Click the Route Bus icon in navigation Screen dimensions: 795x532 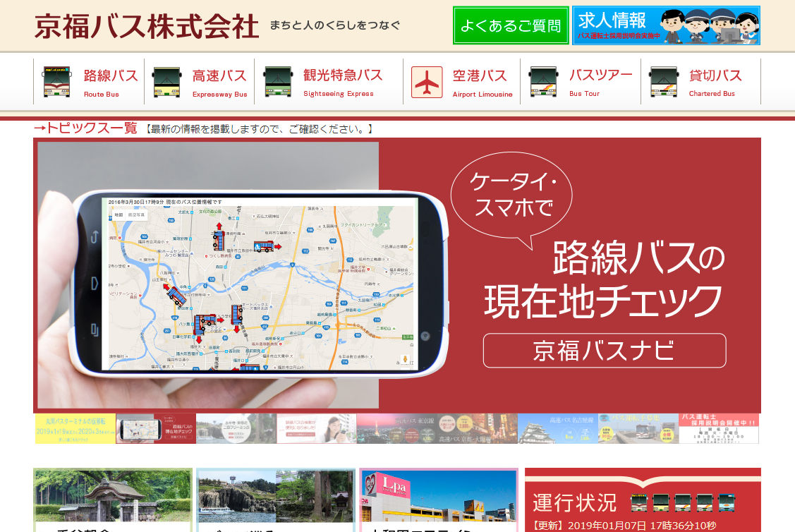click(x=56, y=81)
